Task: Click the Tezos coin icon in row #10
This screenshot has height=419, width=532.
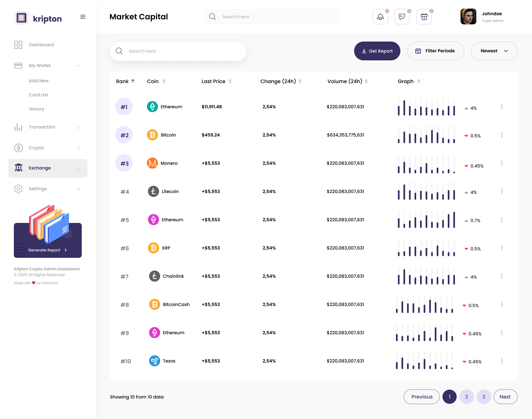Action: coord(155,361)
